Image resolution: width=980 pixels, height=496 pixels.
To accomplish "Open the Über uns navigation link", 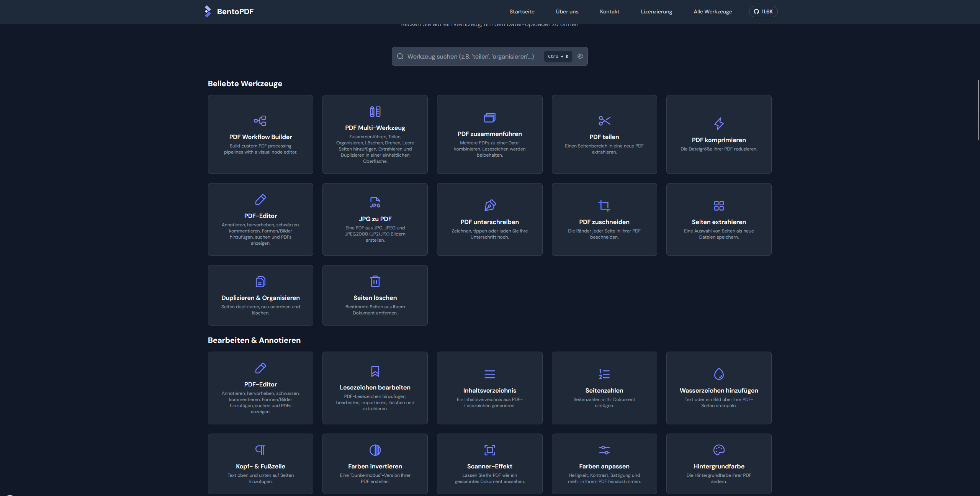I will [567, 11].
